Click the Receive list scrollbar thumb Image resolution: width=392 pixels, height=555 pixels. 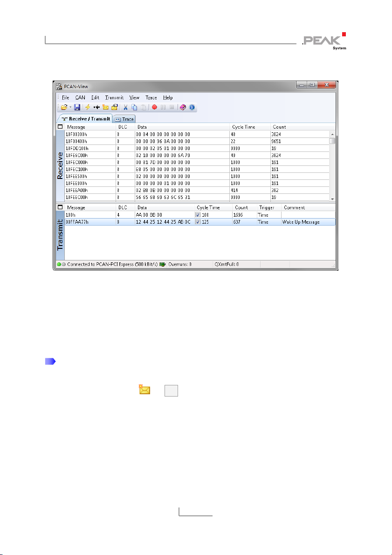pyautogui.click(x=332, y=141)
